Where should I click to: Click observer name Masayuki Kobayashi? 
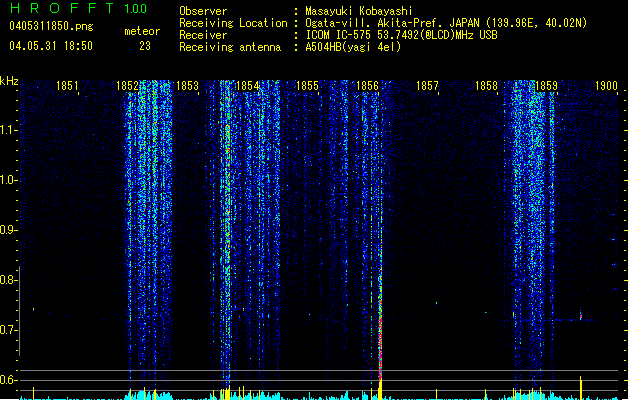(x=359, y=11)
